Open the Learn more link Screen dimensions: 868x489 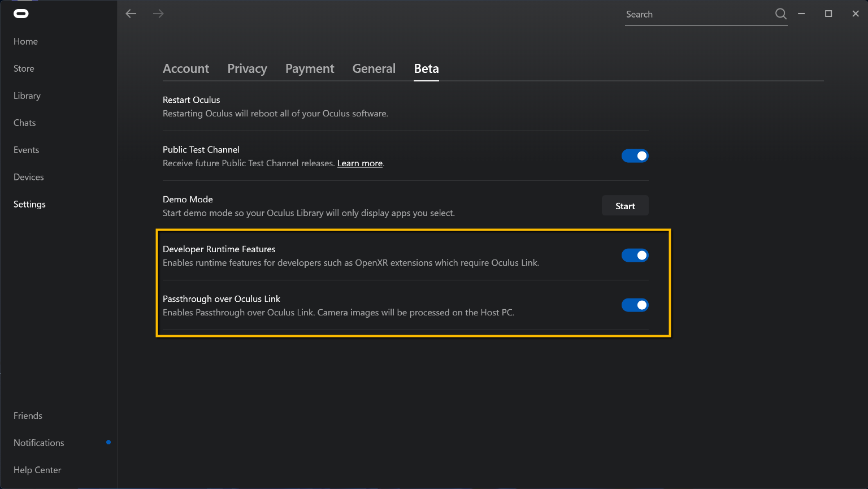tap(360, 163)
